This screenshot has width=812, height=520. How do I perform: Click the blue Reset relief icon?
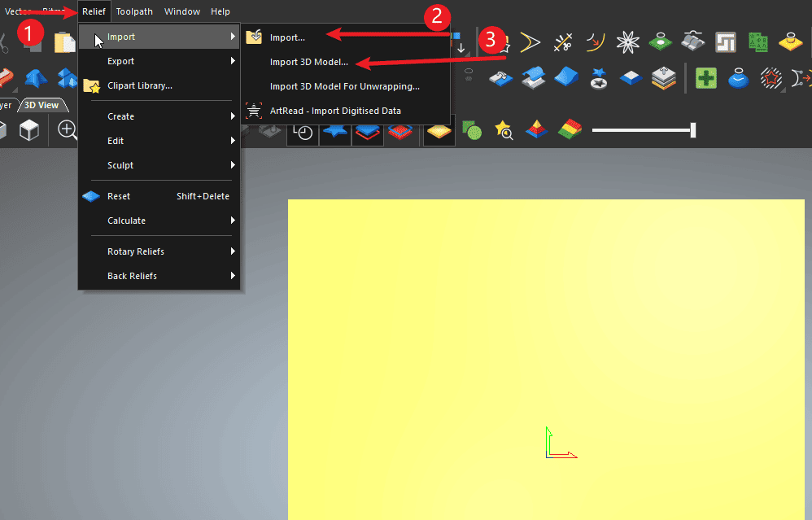(92, 196)
